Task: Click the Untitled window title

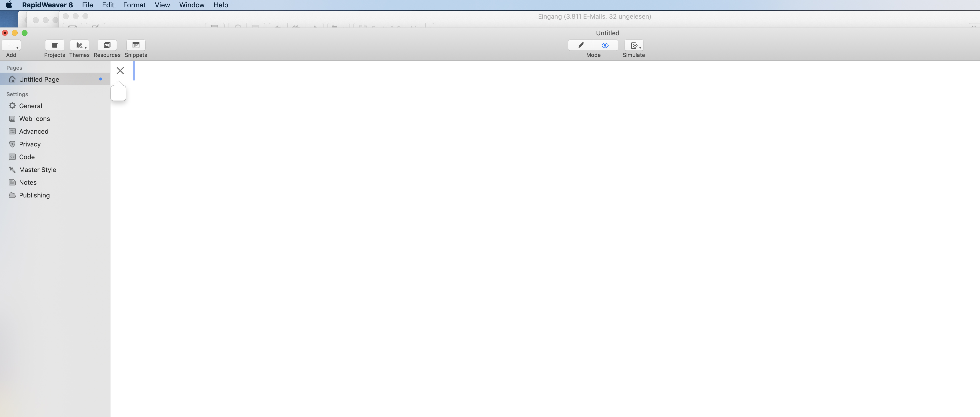Action: pos(608,33)
